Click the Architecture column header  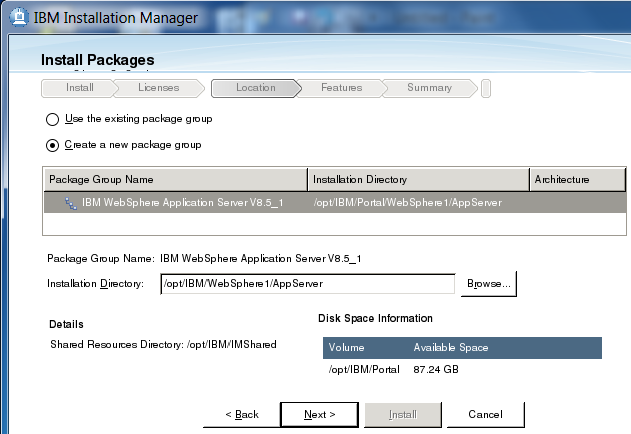pyautogui.click(x=578, y=180)
